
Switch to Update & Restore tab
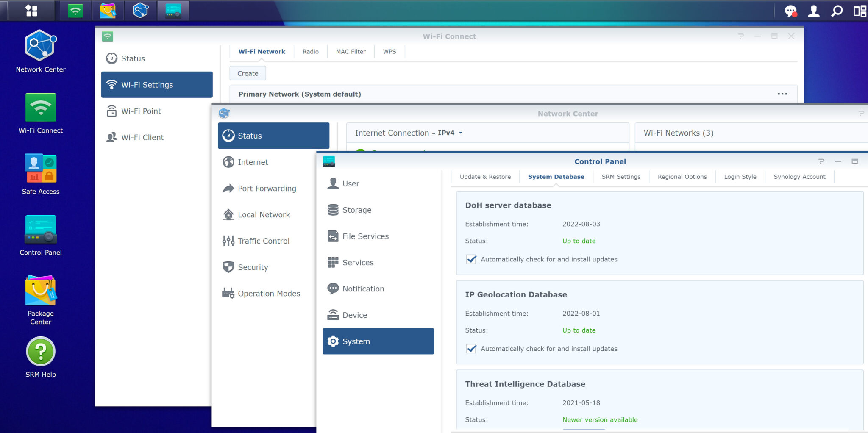point(485,177)
